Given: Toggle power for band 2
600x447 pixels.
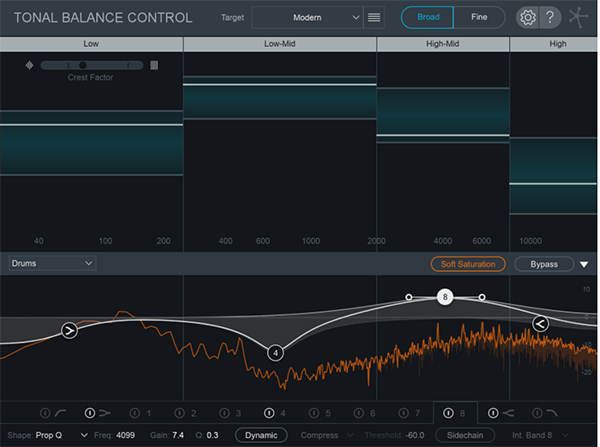Looking at the screenshot, I should (179, 413).
